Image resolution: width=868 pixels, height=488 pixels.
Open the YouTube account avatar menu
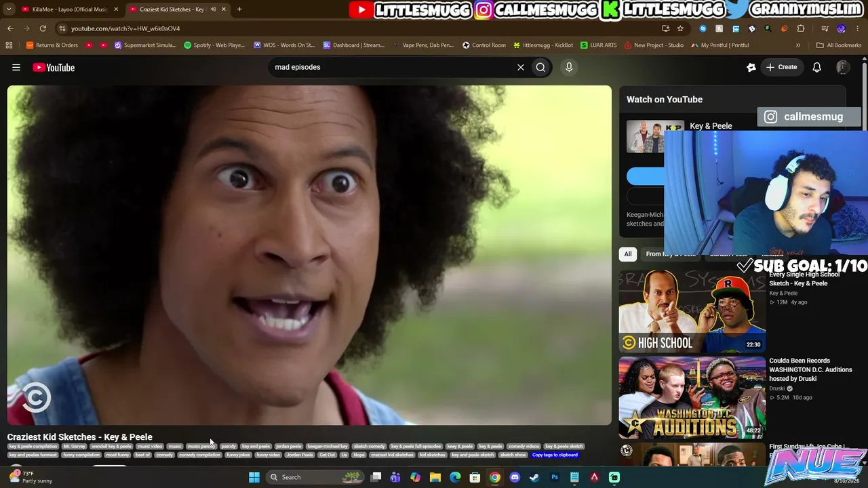pos(843,67)
